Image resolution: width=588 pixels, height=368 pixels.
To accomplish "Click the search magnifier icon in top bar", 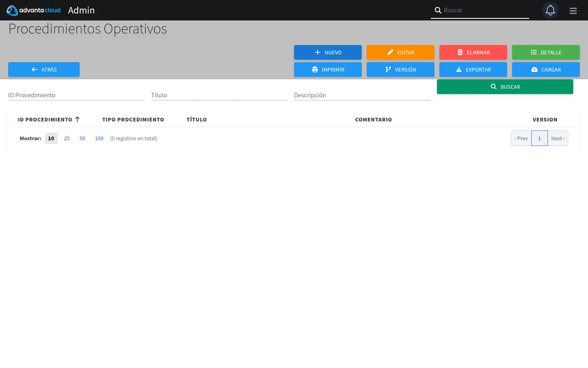I will click(438, 10).
